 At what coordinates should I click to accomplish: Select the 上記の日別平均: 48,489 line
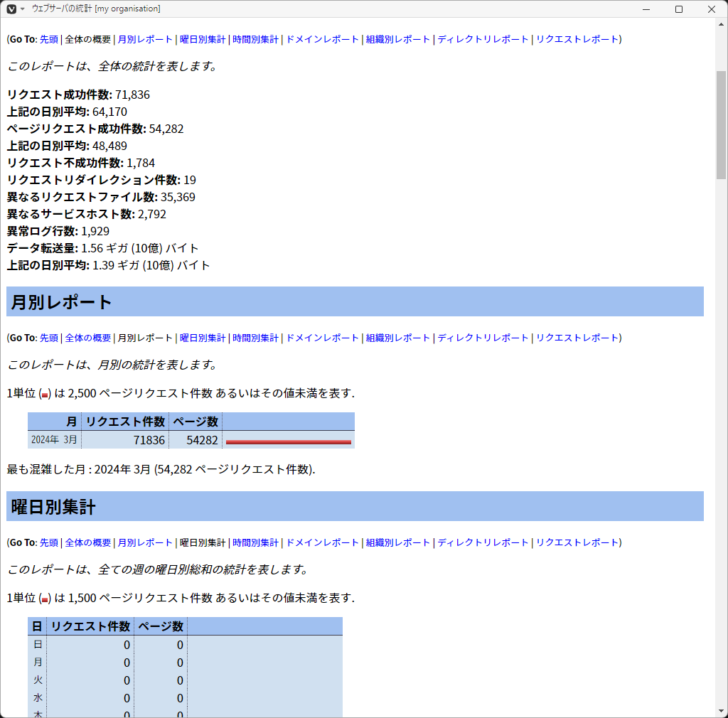pos(67,146)
